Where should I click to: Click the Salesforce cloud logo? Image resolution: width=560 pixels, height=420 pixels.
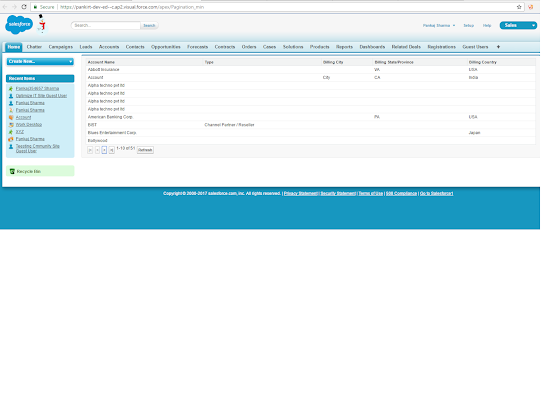coord(19,25)
